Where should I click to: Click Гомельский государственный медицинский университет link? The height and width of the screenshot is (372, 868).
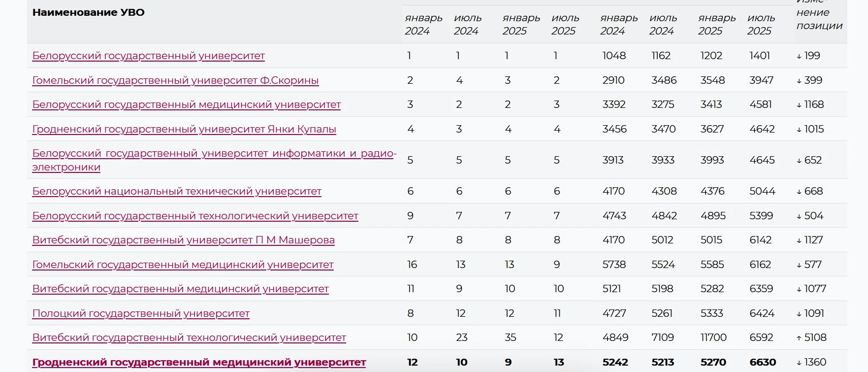tap(183, 265)
